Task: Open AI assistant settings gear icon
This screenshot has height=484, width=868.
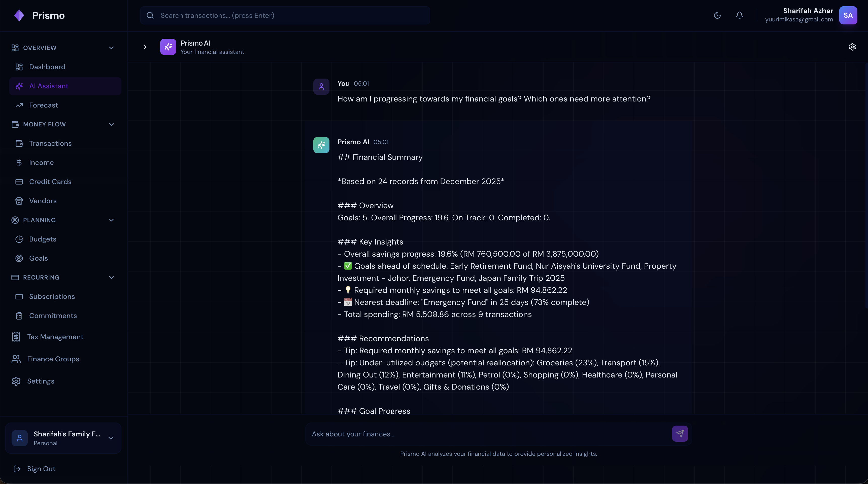Action: point(852,47)
